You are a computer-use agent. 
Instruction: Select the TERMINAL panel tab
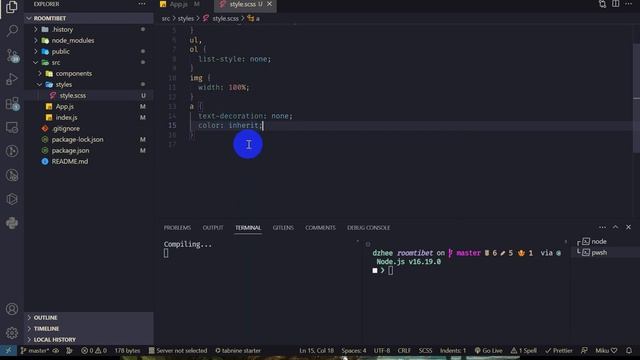pyautogui.click(x=248, y=227)
